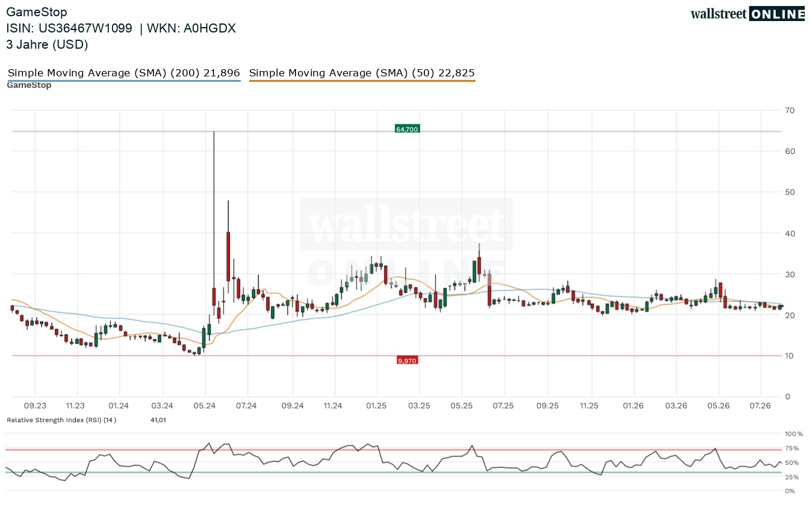Click the 09.24 date axis label
This screenshot has height=507, width=812.
tap(292, 406)
